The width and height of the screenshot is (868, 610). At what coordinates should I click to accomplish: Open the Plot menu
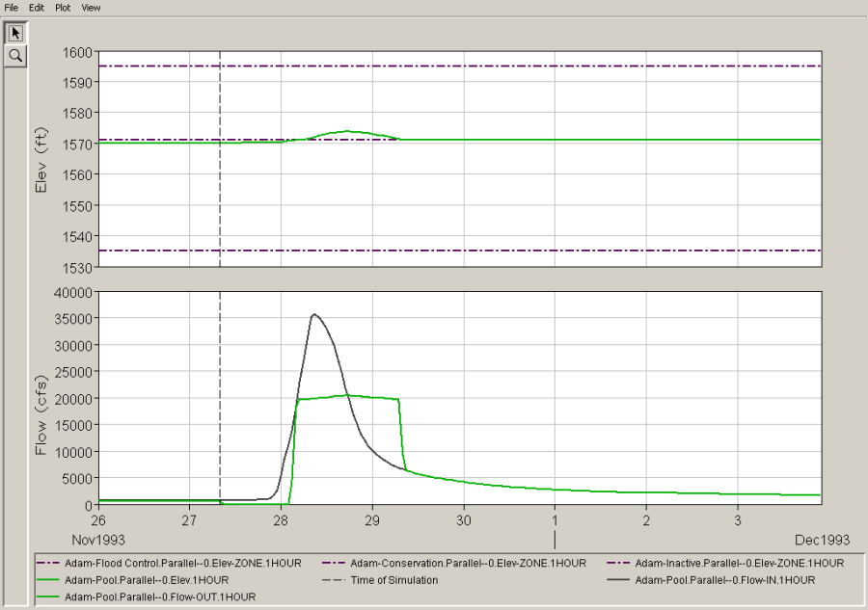point(63,8)
